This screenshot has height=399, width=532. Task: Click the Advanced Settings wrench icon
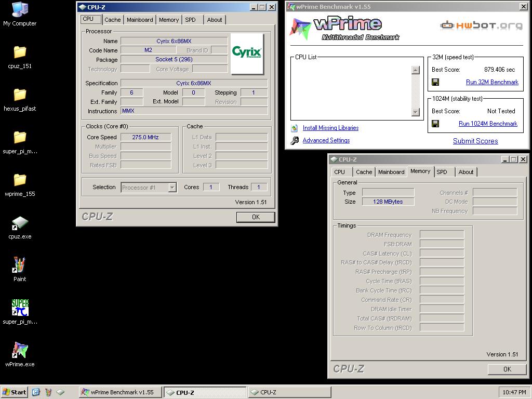point(295,140)
